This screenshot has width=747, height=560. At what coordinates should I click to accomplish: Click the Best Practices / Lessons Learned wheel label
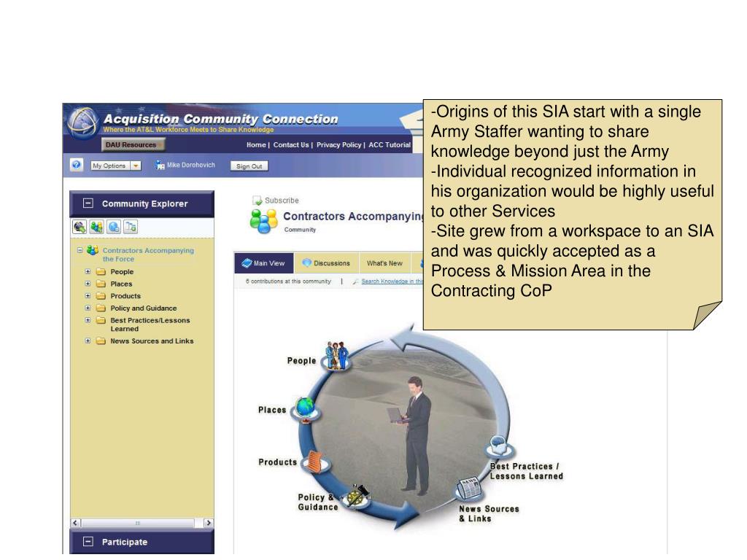(x=527, y=472)
